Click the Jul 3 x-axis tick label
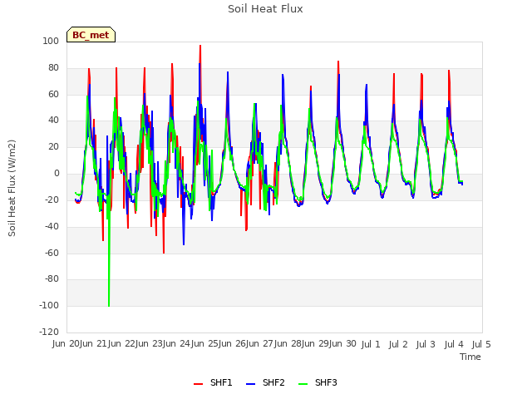Viewport: 532px width, 399px height. click(x=426, y=344)
